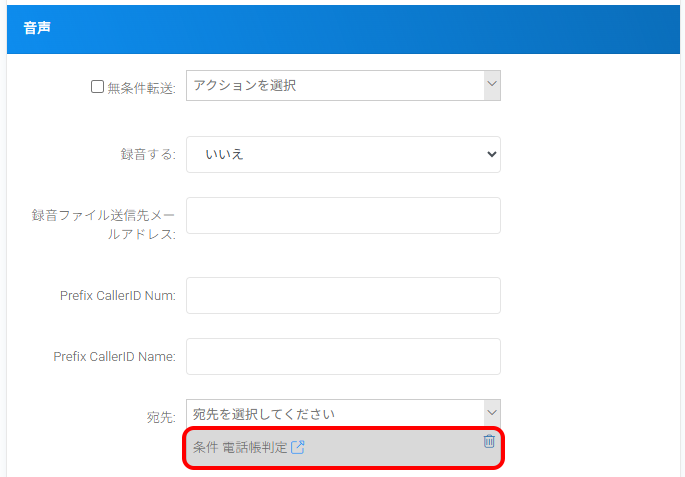Delete the 条件 電話帳判定 destination with trash icon

pos(489,441)
